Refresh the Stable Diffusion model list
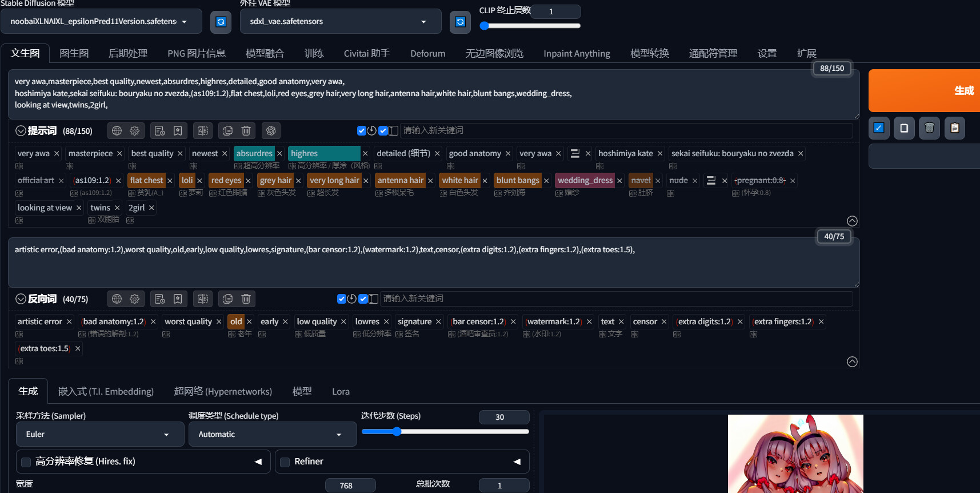 [x=221, y=22]
